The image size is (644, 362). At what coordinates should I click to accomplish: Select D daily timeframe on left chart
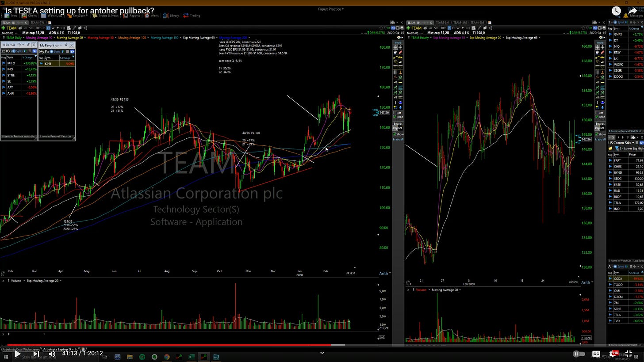pyautogui.click(x=49, y=28)
